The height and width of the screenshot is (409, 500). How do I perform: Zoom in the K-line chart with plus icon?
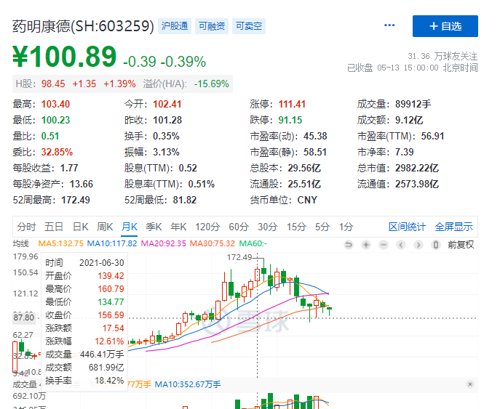pos(366,245)
